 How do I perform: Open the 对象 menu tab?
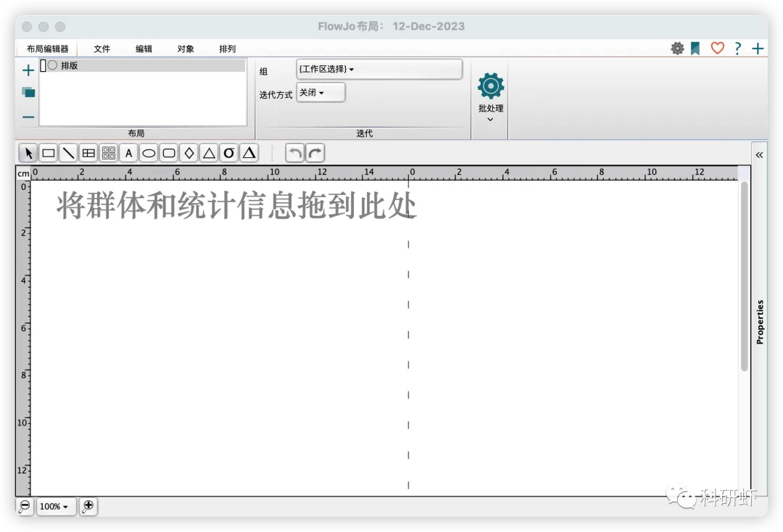point(186,49)
